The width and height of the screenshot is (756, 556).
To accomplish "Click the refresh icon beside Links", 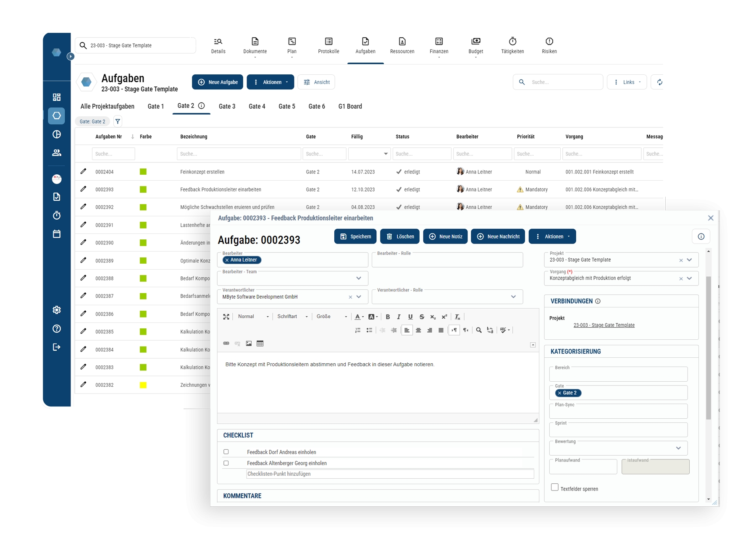I will tap(659, 82).
